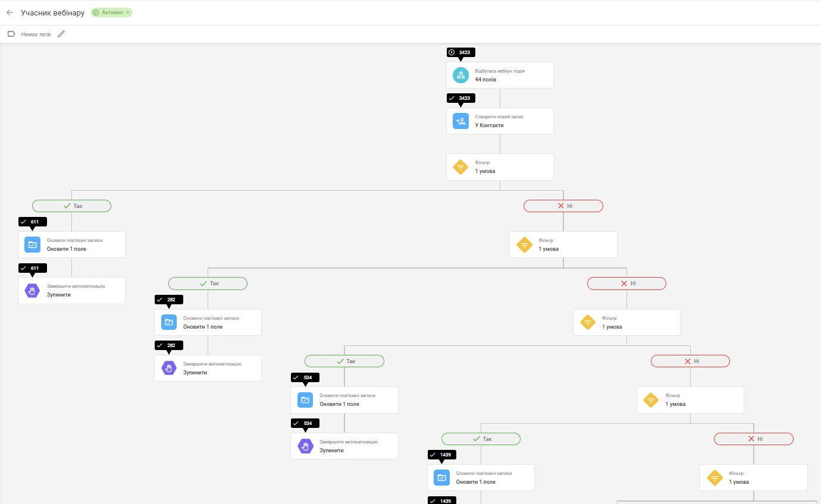Select the Так branch leading to the 534 steps
Viewport: 821px width, 504px height.
tap(344, 361)
